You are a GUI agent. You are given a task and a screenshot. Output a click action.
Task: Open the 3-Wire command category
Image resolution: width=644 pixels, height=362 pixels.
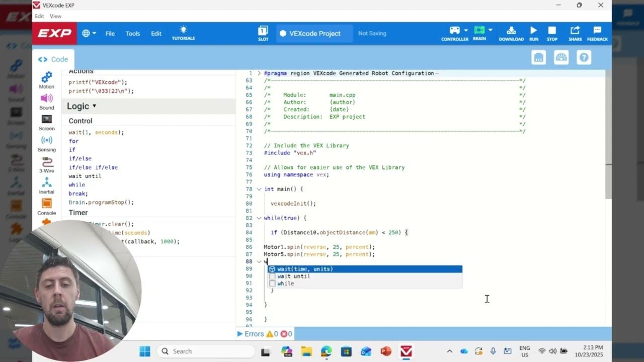click(x=46, y=165)
